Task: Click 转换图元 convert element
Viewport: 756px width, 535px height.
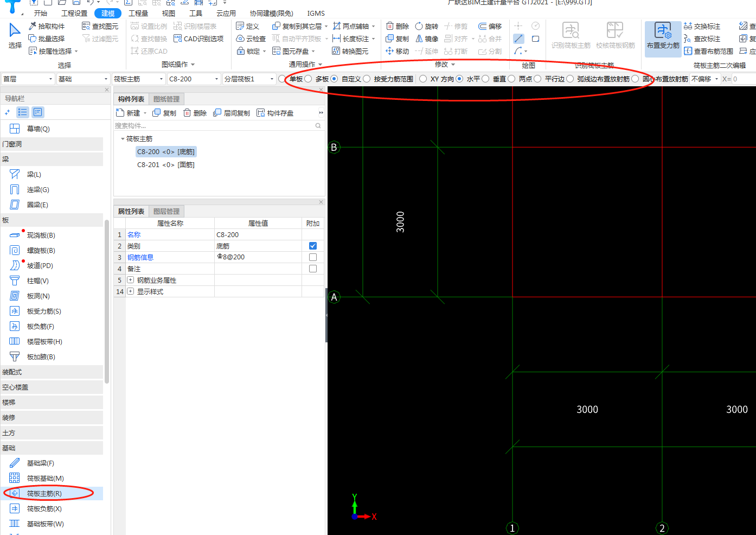Action: pyautogui.click(x=350, y=51)
